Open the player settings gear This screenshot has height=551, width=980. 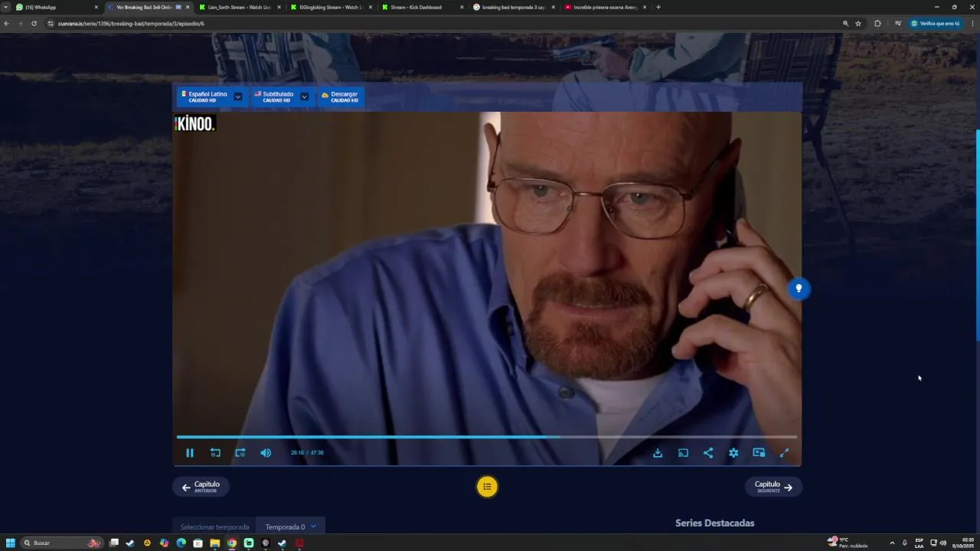coord(733,453)
